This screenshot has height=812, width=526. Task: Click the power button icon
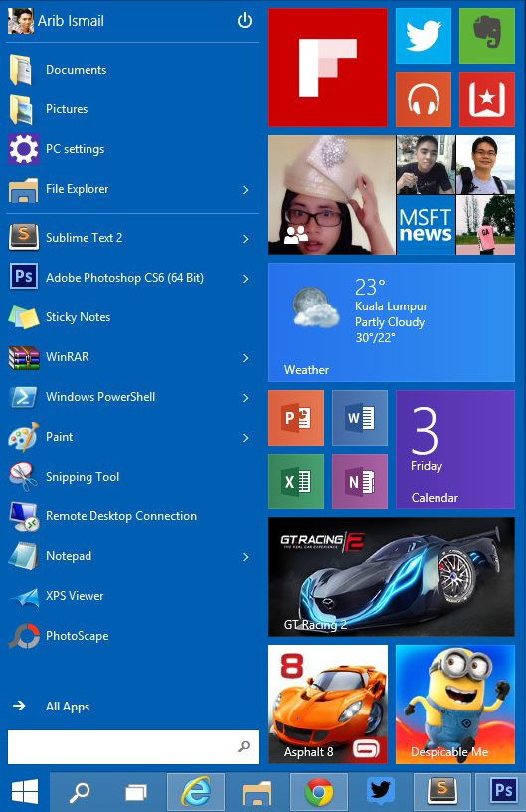[245, 21]
